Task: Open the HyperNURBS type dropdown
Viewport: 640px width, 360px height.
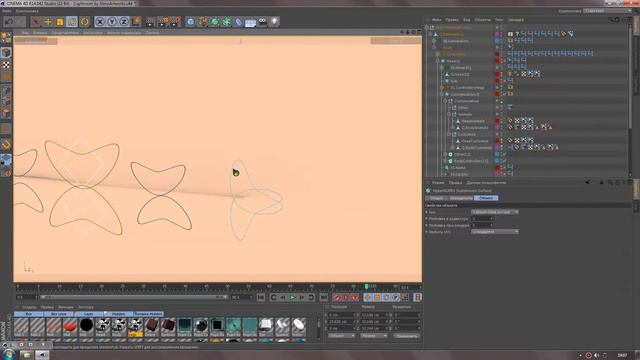Action: (x=495, y=212)
